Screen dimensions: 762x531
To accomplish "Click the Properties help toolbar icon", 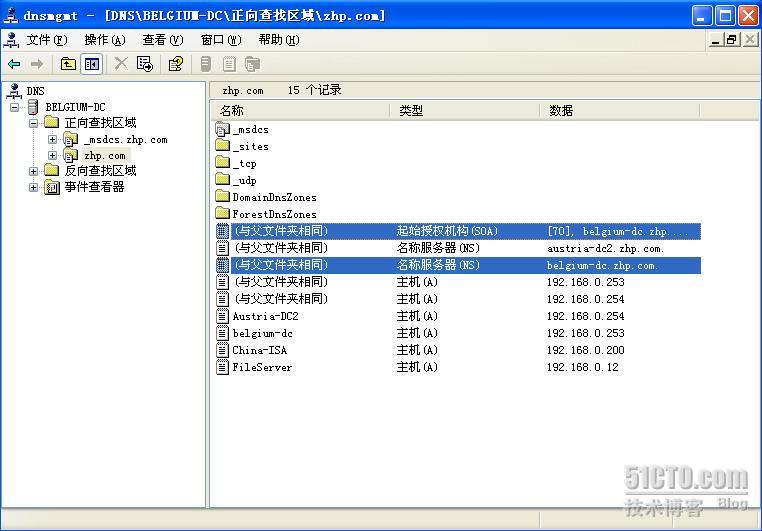I will click(175, 64).
